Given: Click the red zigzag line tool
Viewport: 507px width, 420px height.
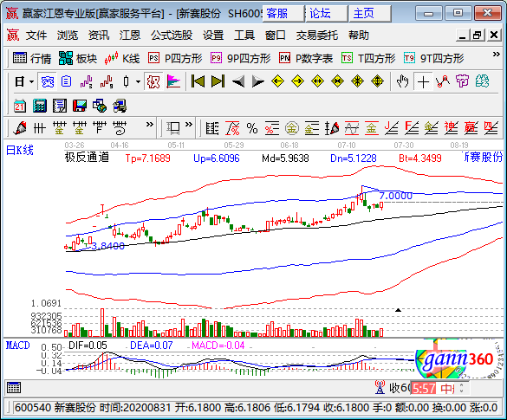Looking at the screenshot, I should pyautogui.click(x=443, y=81).
